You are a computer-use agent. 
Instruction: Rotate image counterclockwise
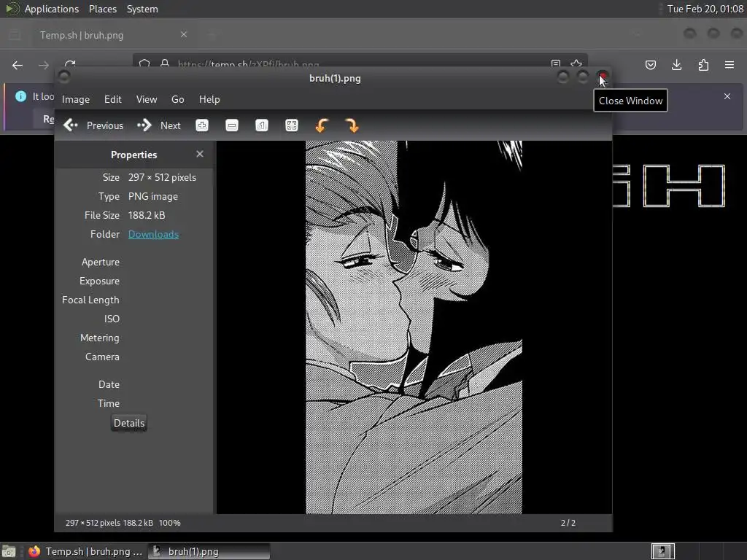[x=322, y=125]
